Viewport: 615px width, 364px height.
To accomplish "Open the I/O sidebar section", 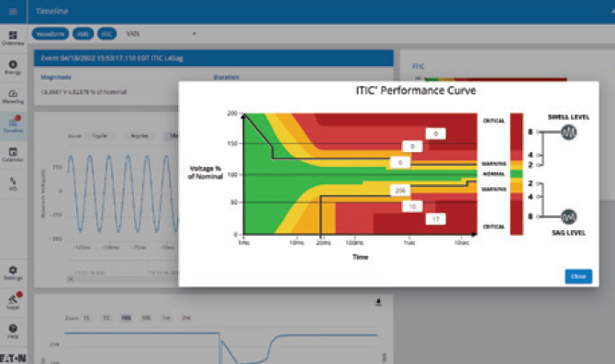I will [13, 183].
